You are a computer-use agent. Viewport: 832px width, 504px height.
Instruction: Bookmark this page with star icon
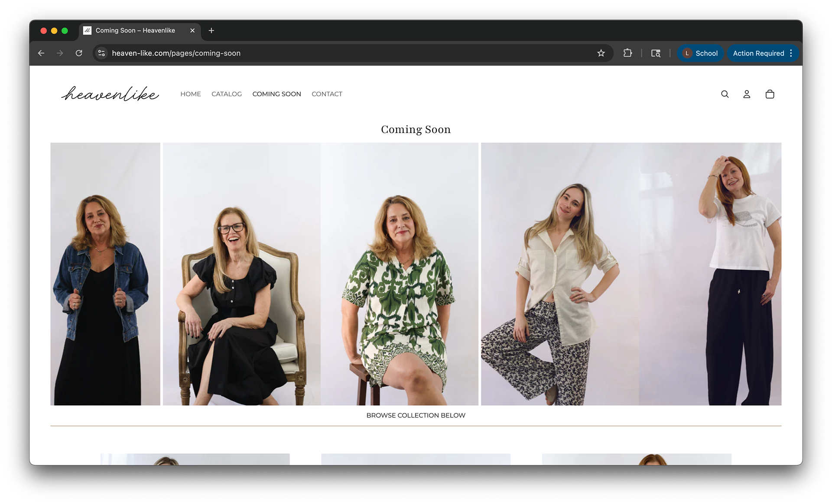tap(601, 53)
